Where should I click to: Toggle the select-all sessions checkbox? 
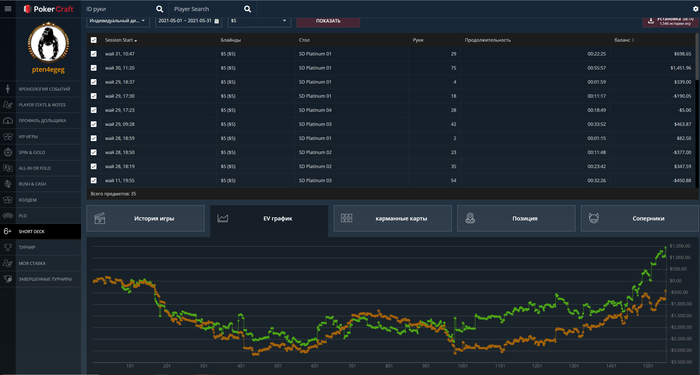94,40
